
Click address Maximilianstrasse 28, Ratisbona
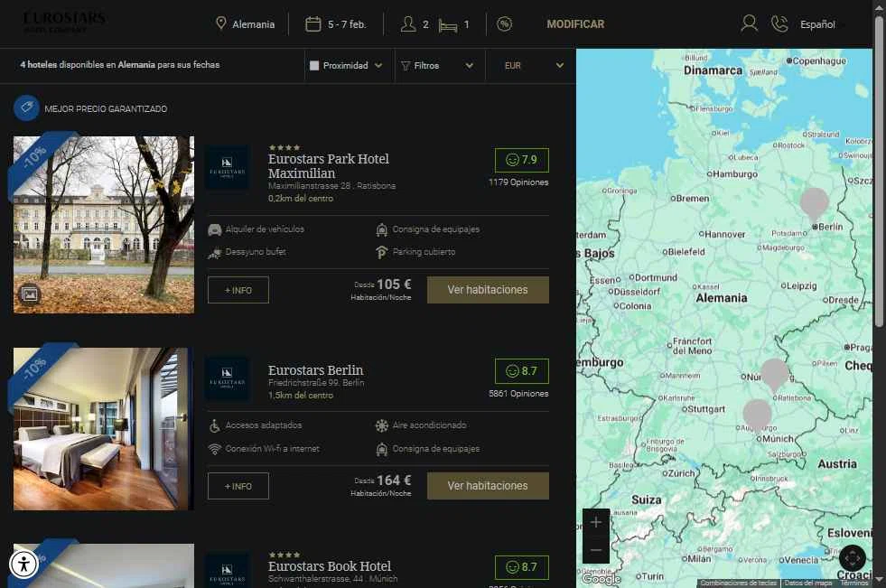pos(331,186)
